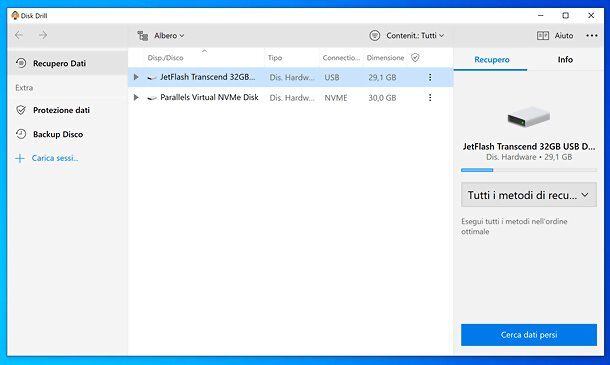
Task: Click the Protezione dati shield icon
Action: (21, 110)
